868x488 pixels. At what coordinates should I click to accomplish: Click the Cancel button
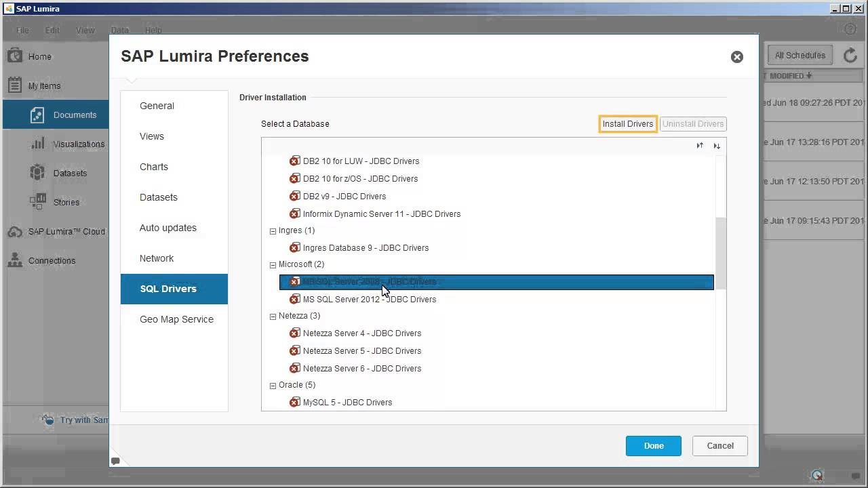point(720,446)
